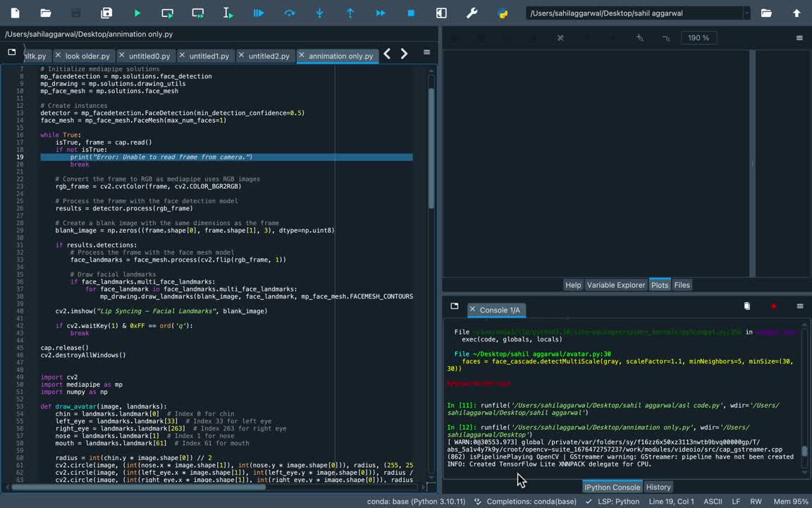Go to parent directory arrow icon
The image size is (812, 508).
pyautogui.click(x=796, y=13)
